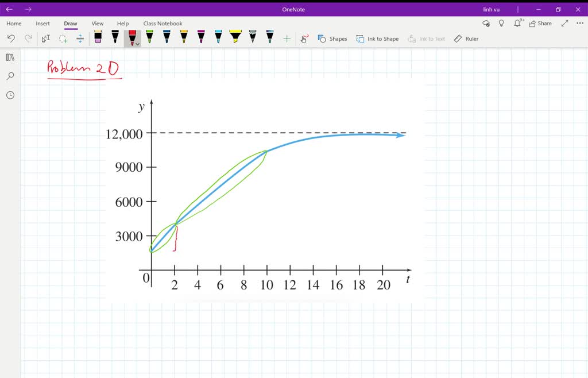Add a new pen with plus icon
This screenshot has width=588, height=378.
[x=287, y=38]
